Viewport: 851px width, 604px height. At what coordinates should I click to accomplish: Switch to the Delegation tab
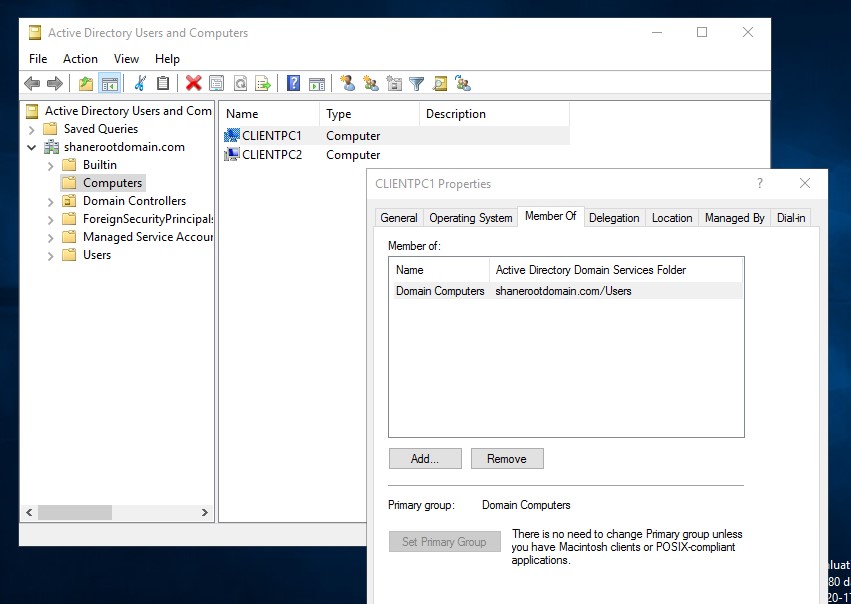(614, 218)
